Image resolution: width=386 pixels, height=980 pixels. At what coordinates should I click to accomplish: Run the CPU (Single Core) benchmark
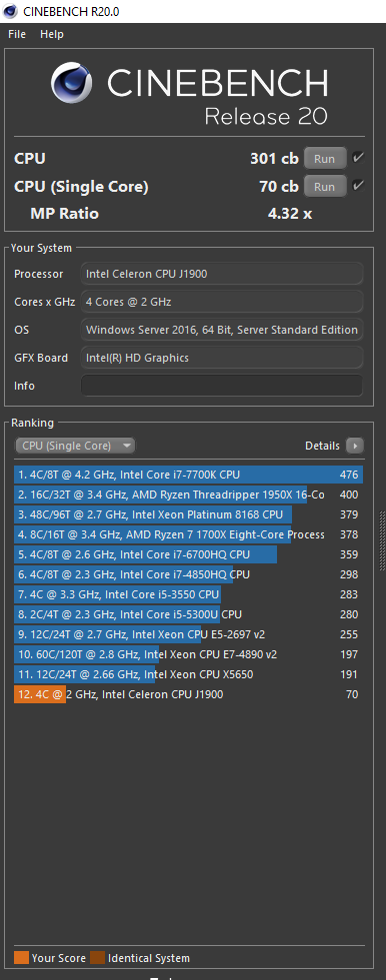325,186
